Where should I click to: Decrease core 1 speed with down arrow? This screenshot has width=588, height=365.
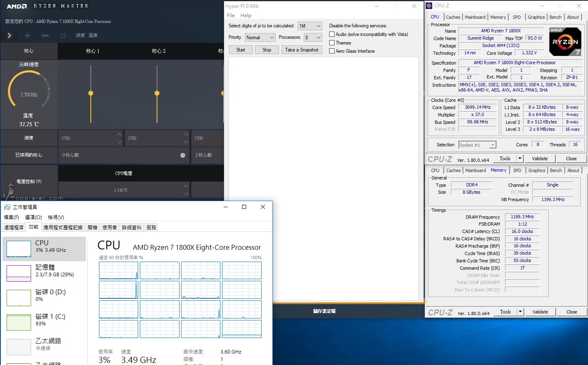(x=119, y=142)
